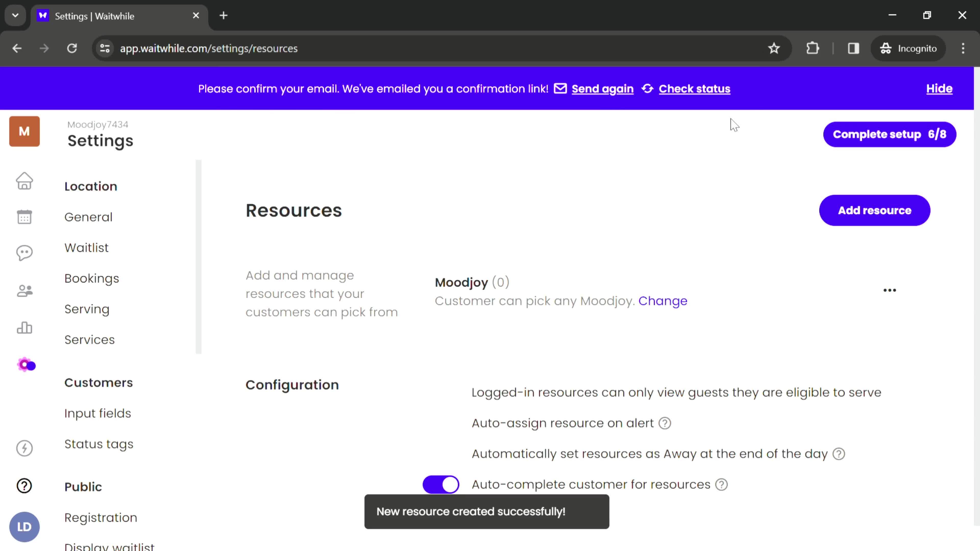Click the 'New resource created successfully!' toast
The width and height of the screenshot is (980, 551).
(487, 512)
